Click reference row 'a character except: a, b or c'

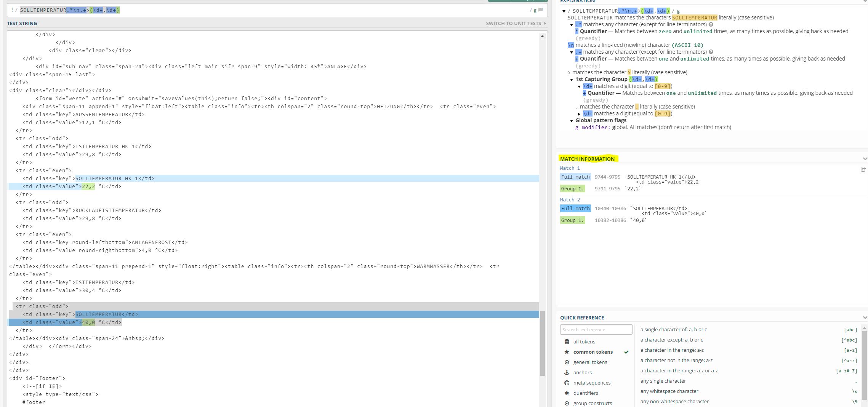[x=749, y=340]
